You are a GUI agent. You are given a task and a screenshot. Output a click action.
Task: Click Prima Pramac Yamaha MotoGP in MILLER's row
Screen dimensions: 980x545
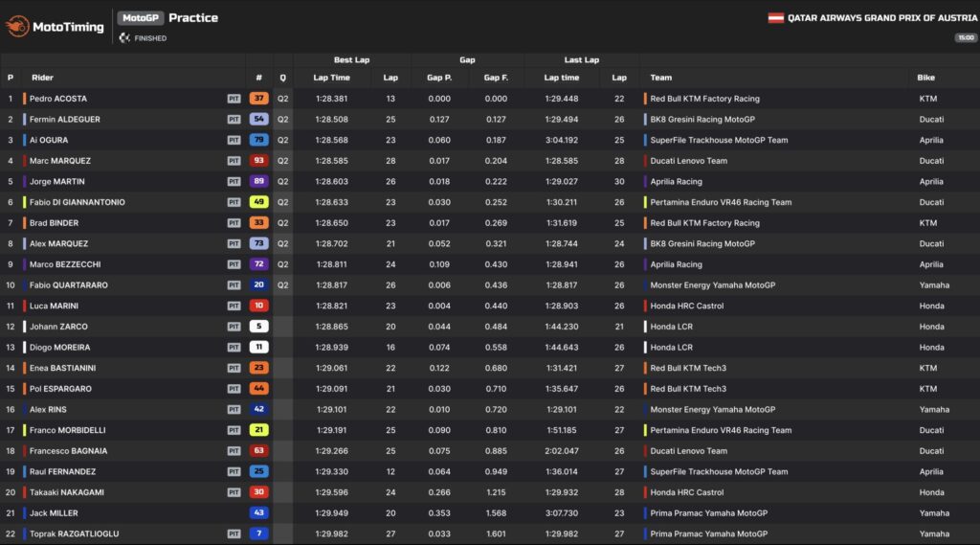(x=709, y=513)
